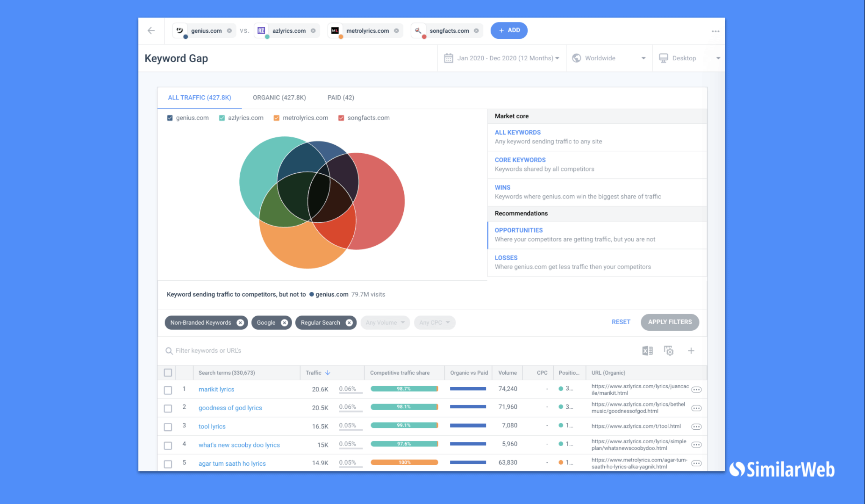Remove songfacts.com from comparison
Viewport: 865px width, 504px height.
(476, 31)
